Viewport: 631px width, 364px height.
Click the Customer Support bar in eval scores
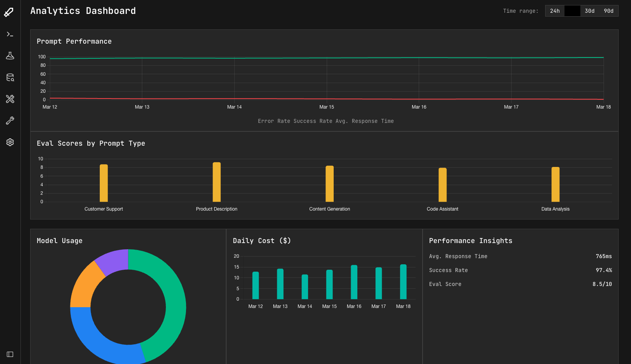[x=103, y=182]
